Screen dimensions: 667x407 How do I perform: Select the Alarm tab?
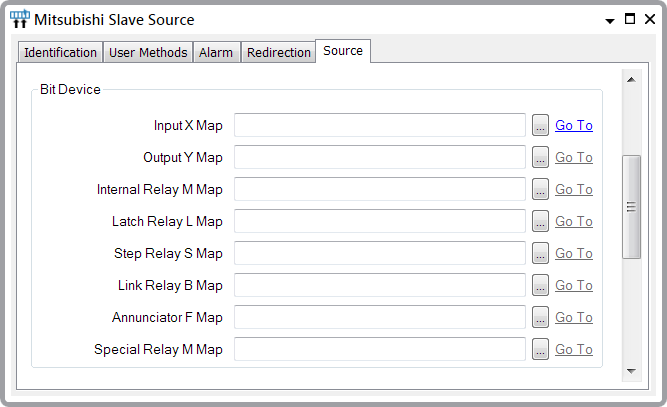(x=216, y=53)
